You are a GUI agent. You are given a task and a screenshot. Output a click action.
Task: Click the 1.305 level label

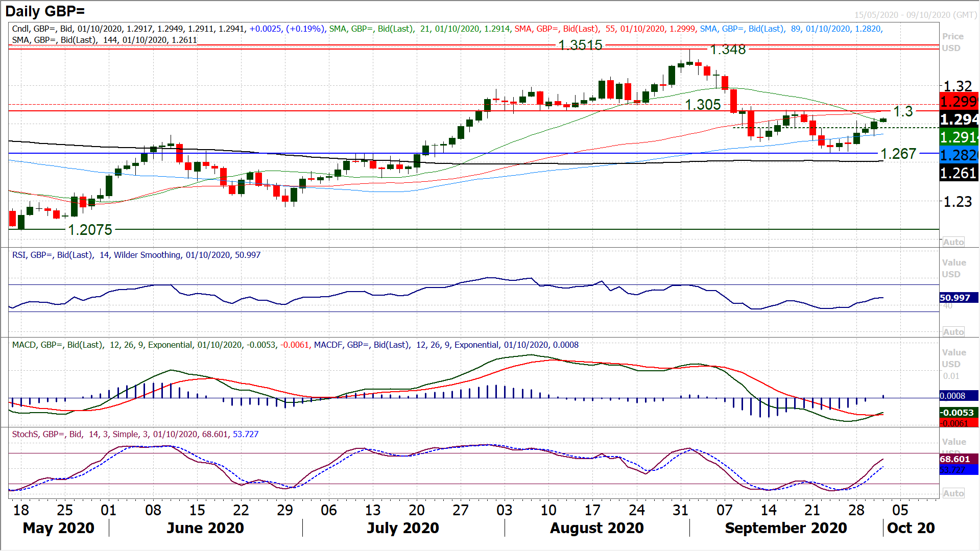click(x=703, y=105)
